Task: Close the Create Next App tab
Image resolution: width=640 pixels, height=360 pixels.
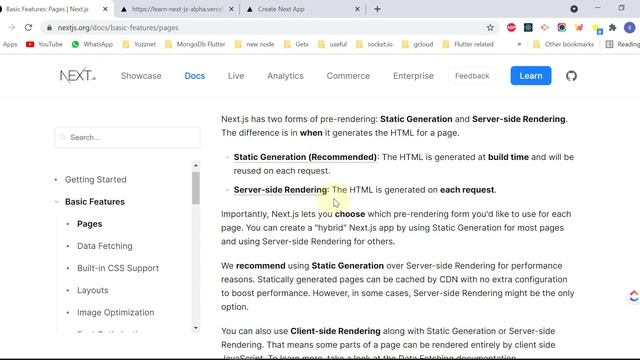Action: tap(357, 9)
